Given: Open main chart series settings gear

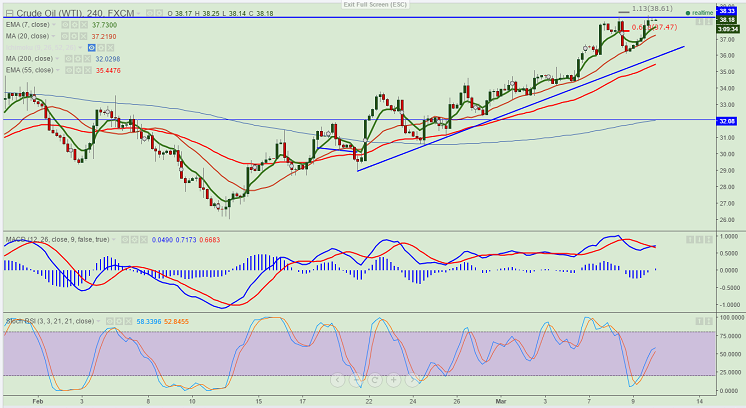Looking at the screenshot, I should coord(159,13).
